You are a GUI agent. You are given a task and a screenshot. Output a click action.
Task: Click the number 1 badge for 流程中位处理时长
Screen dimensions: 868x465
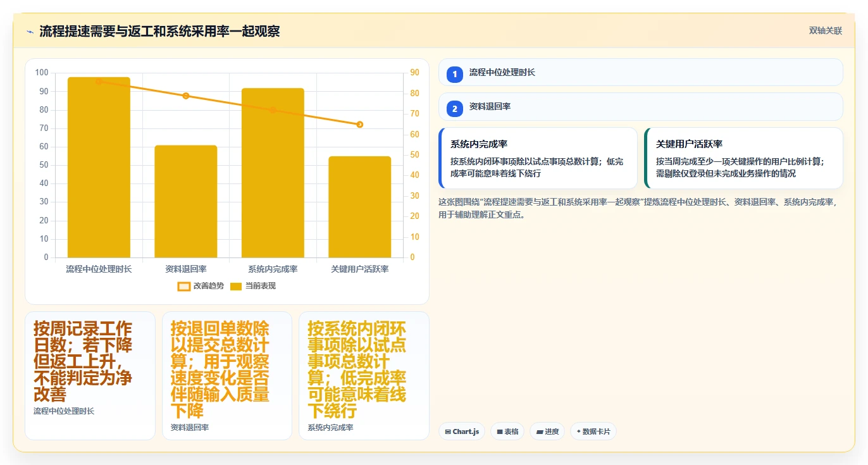[454, 75]
